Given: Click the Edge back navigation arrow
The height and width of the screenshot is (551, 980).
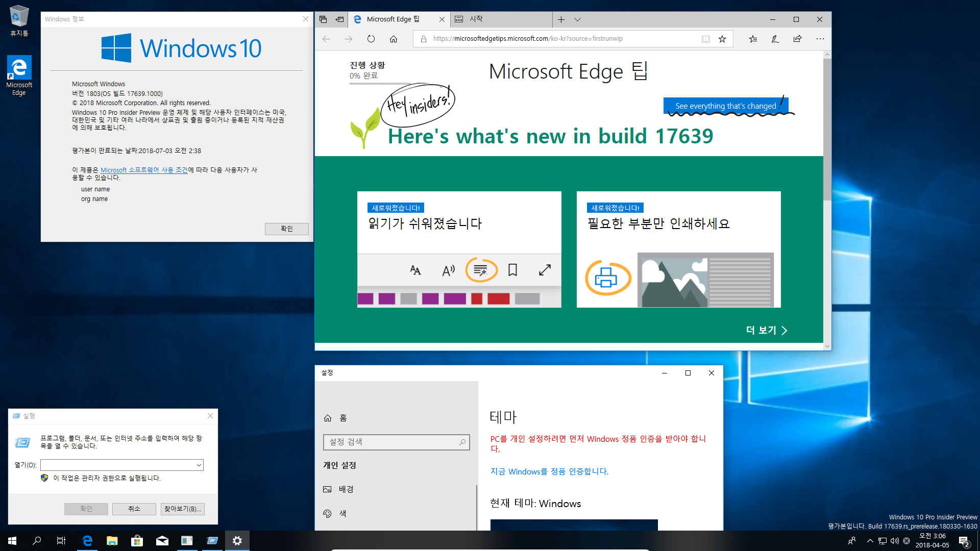Looking at the screenshot, I should [326, 39].
